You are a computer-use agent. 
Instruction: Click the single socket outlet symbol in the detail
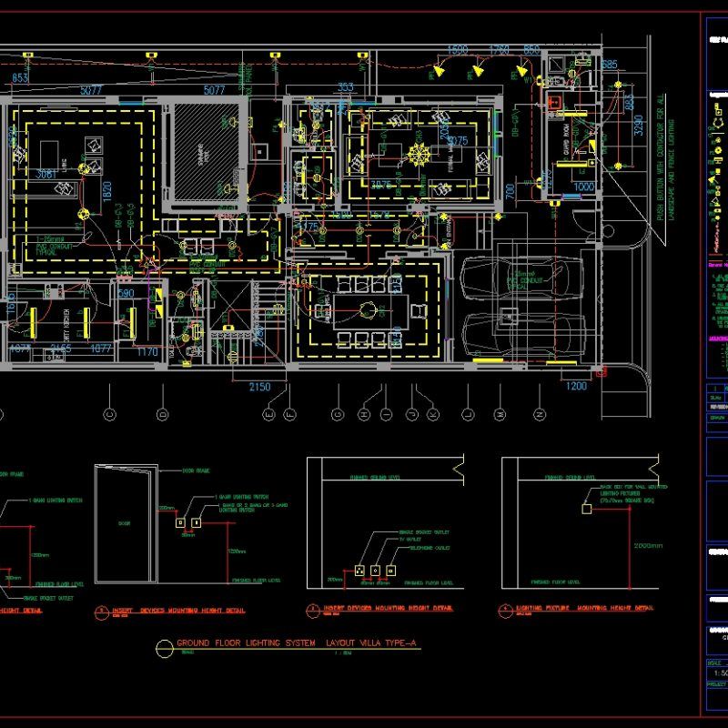click(359, 569)
